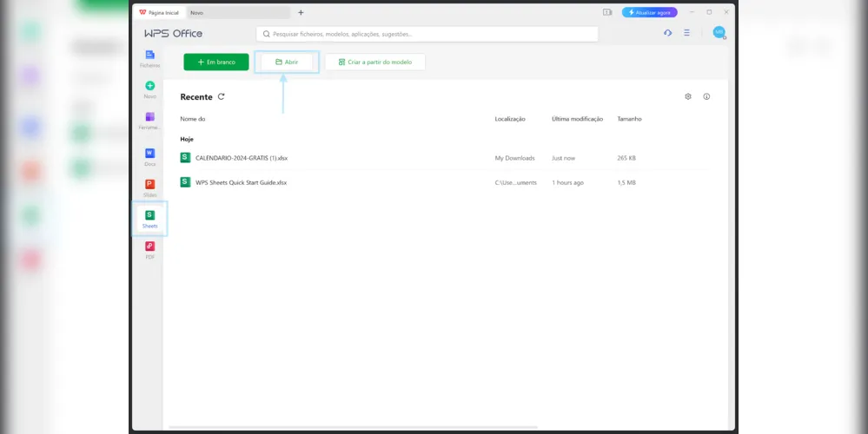
Task: Switch to Slides in the sidebar
Action: coord(149,188)
